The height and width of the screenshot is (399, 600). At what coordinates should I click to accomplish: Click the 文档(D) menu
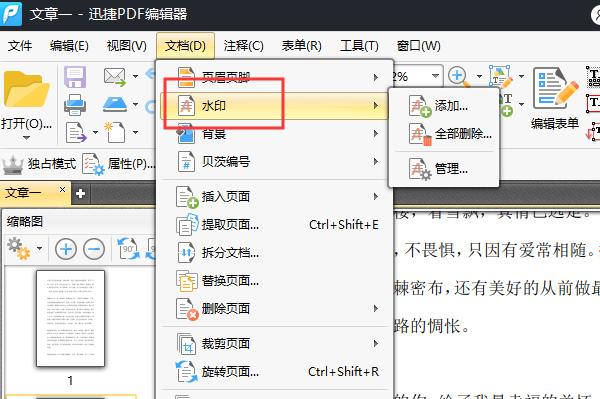point(185,46)
